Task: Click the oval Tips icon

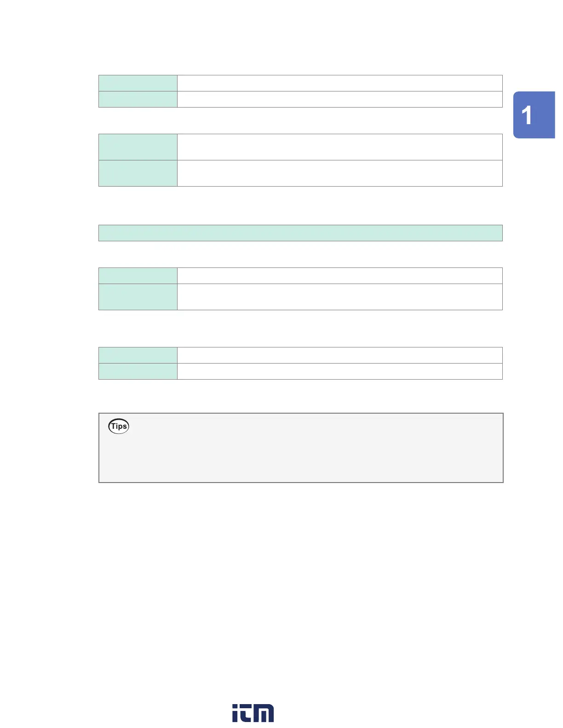Action: [x=119, y=426]
